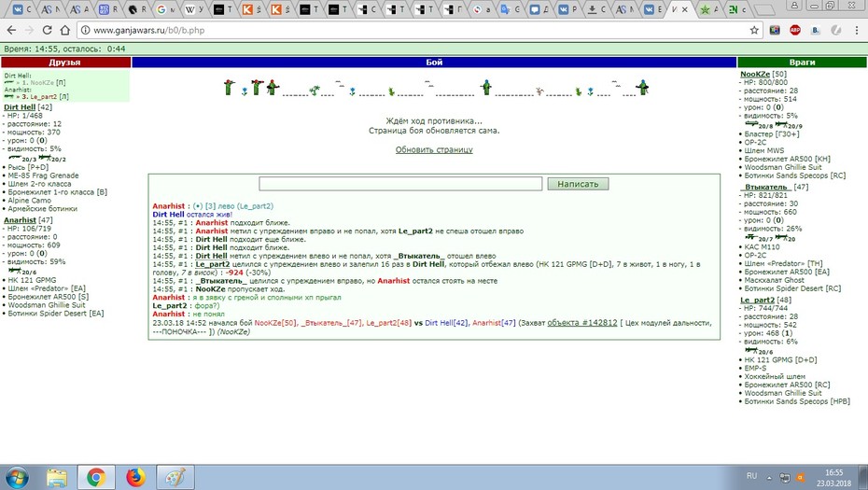868x490 pixels.
Task: Click the address bar URL
Action: pos(149,31)
